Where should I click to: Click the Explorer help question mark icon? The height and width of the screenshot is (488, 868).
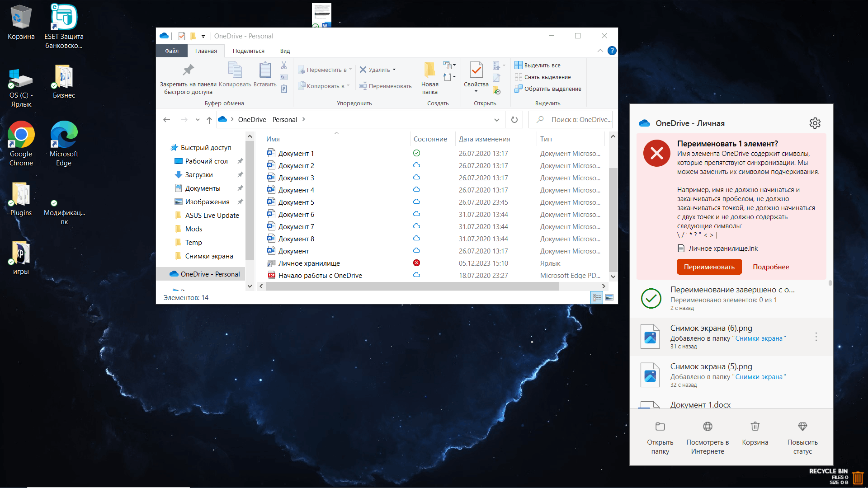612,51
